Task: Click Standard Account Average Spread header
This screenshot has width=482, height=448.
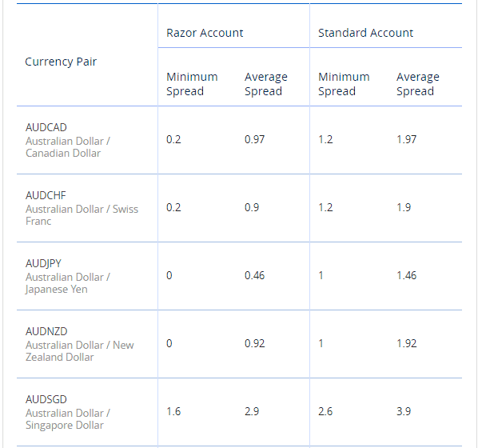Action: [418, 84]
